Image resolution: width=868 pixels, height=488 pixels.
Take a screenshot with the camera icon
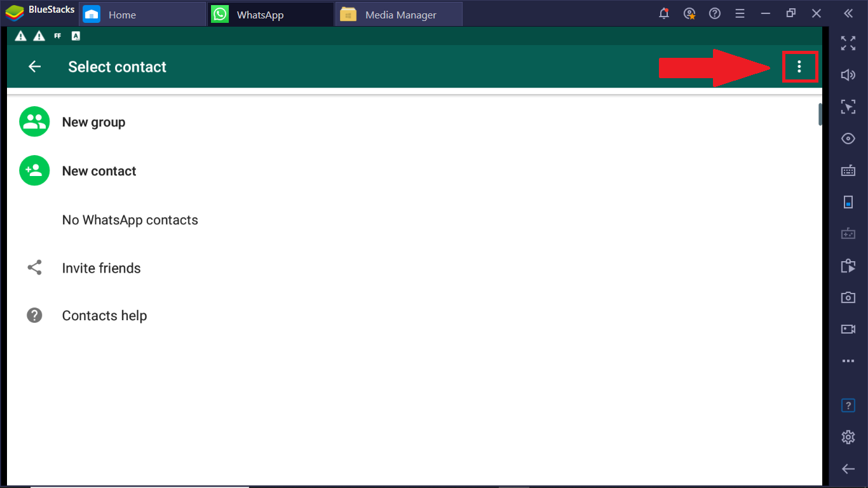848,297
